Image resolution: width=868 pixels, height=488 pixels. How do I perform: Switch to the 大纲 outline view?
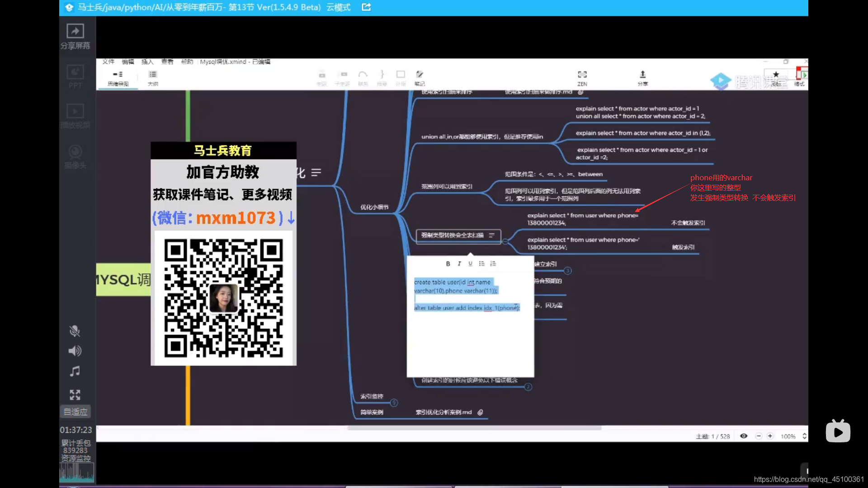point(153,79)
